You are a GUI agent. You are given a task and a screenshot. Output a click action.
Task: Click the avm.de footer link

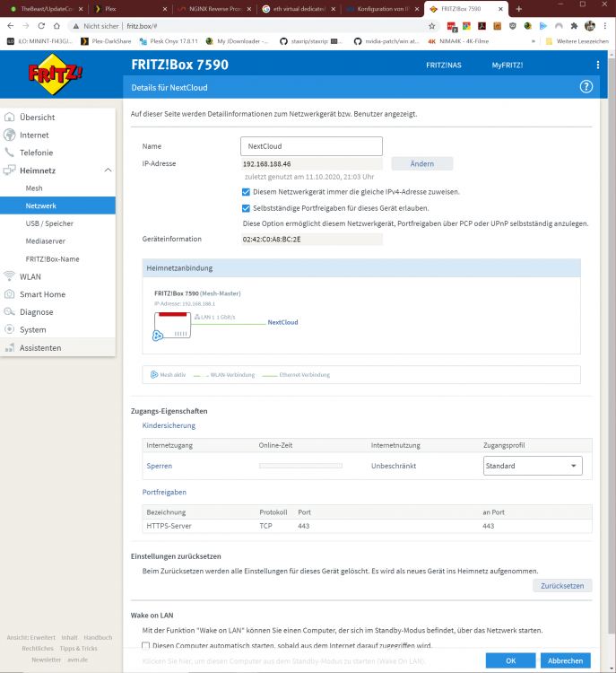(x=77, y=660)
